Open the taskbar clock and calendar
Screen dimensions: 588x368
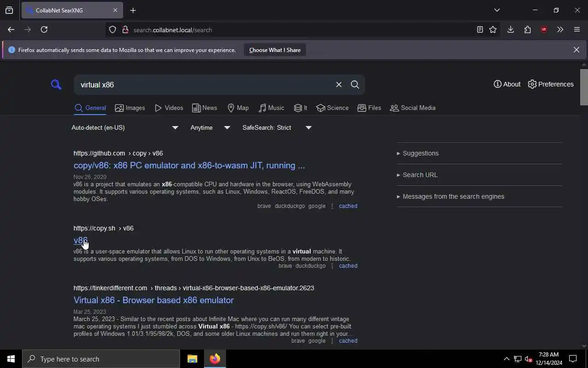[550, 359]
